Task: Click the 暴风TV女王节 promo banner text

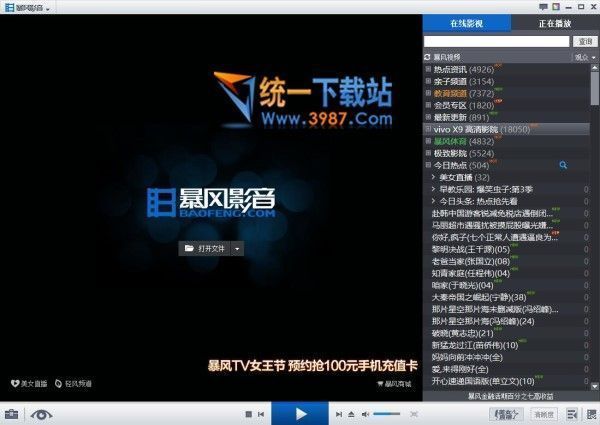Action: pos(312,366)
